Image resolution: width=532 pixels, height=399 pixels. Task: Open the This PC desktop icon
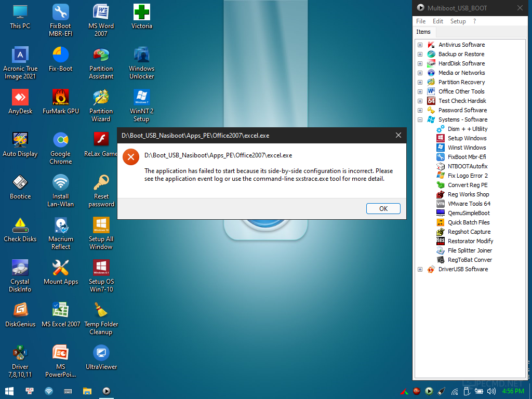point(20,17)
